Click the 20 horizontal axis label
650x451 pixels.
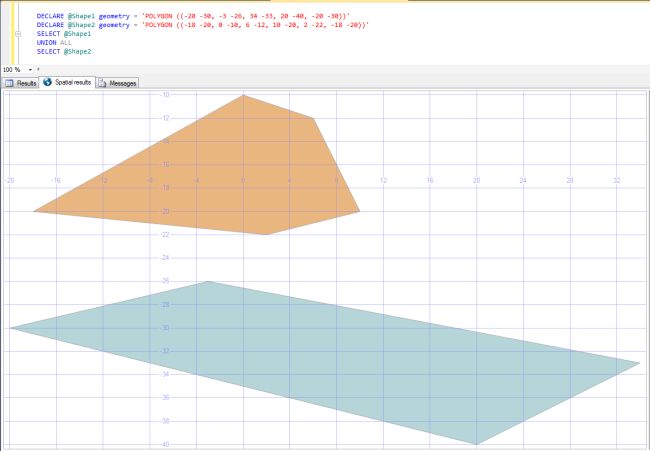(x=477, y=180)
